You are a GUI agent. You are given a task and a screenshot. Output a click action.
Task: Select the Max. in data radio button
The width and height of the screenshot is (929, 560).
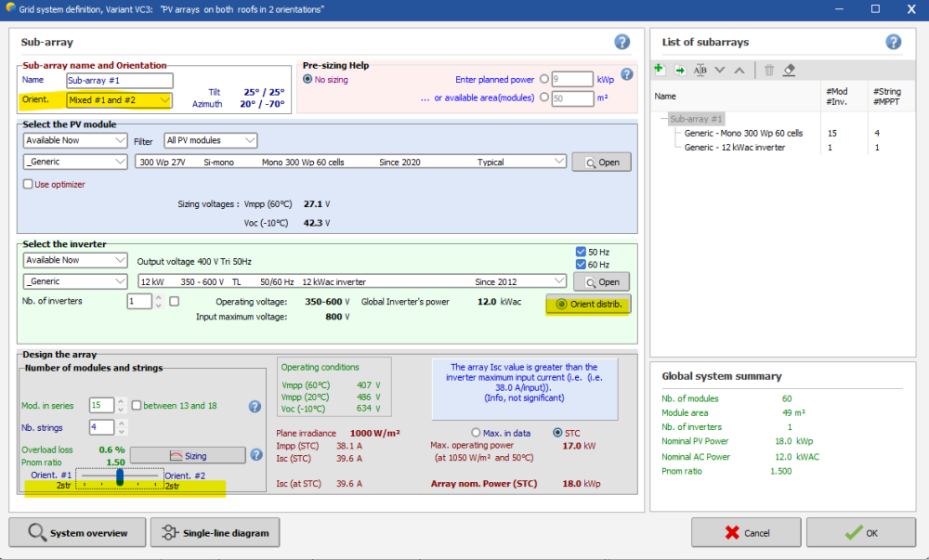point(477,433)
